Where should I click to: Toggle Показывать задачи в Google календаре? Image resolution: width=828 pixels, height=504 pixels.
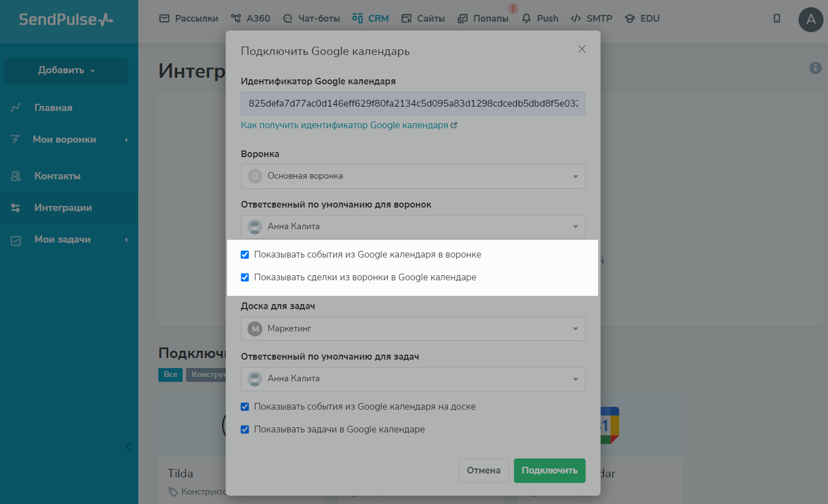point(245,430)
